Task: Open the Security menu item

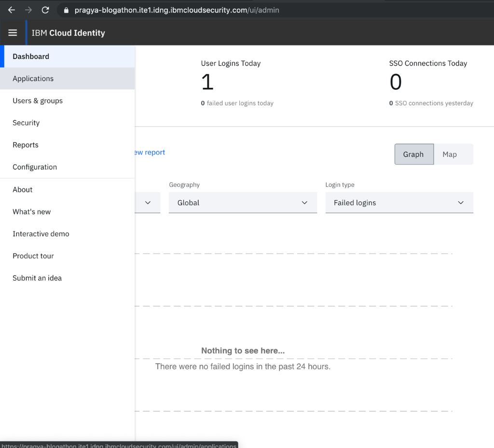Action: [68, 123]
